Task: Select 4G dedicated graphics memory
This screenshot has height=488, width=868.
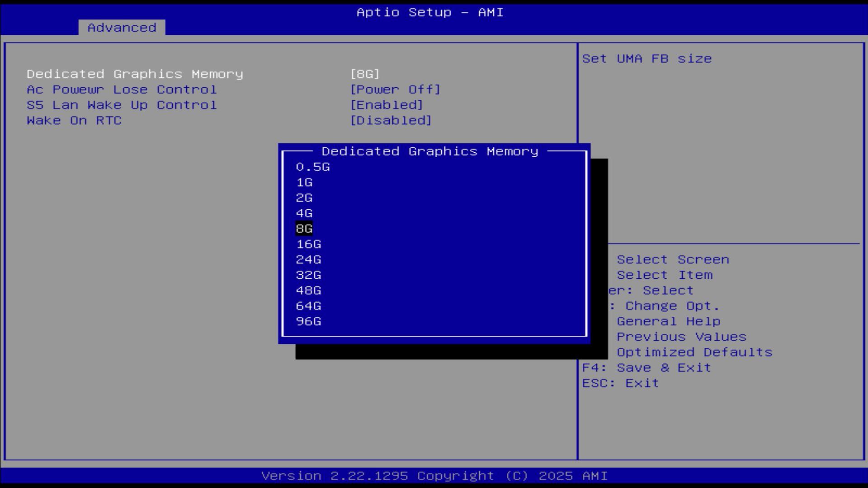Action: tap(304, 213)
